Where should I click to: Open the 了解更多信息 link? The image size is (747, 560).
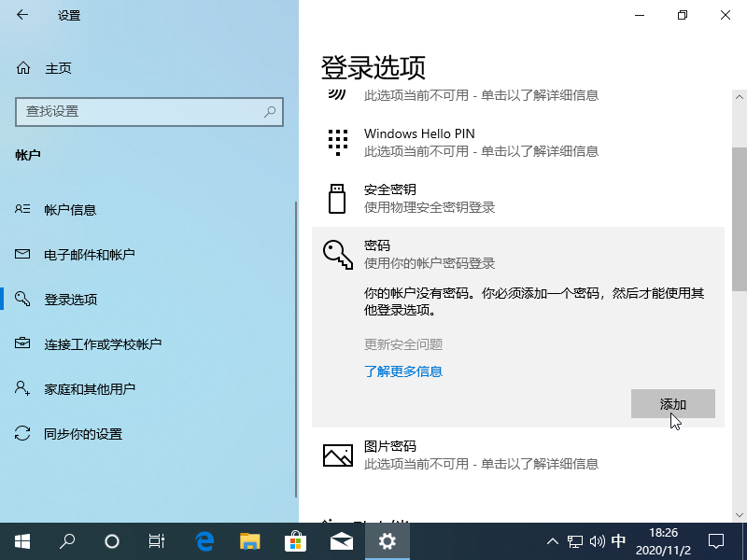[x=403, y=371]
